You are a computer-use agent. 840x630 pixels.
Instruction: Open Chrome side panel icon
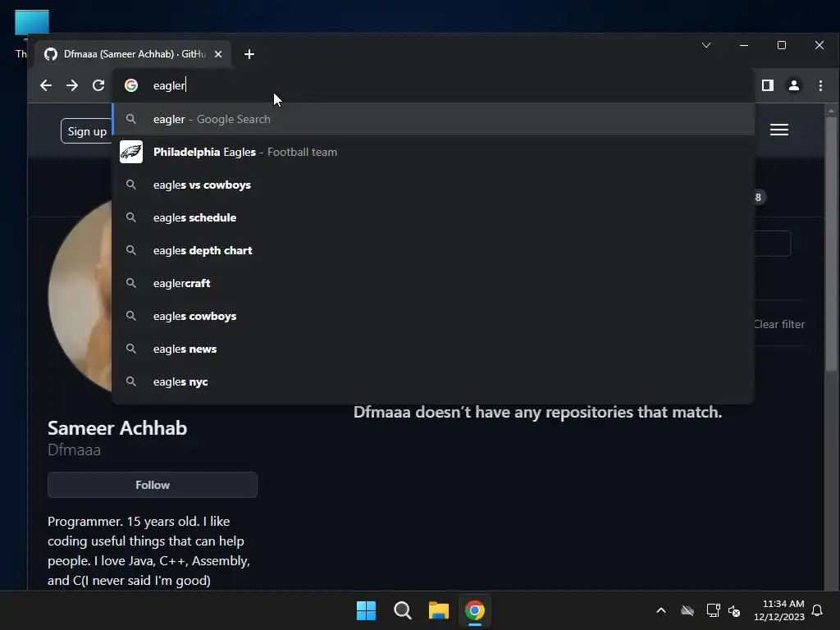[x=768, y=85]
